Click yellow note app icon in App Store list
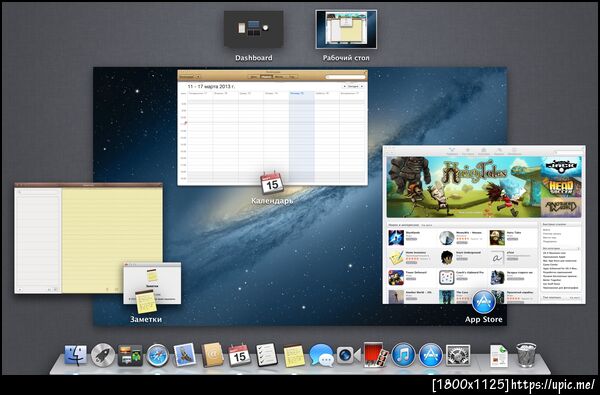This screenshot has width=600, height=395. click(x=396, y=258)
